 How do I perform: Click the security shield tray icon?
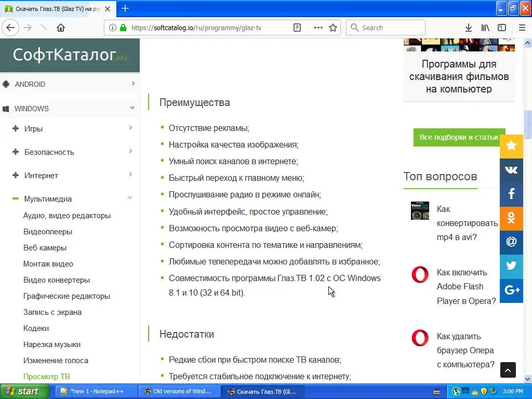[x=484, y=391]
